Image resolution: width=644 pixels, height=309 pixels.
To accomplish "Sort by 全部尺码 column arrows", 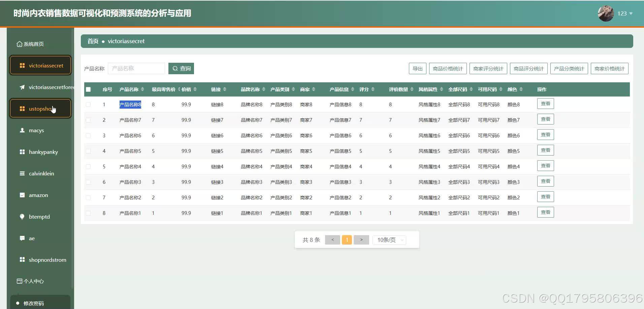I will pos(471,89).
